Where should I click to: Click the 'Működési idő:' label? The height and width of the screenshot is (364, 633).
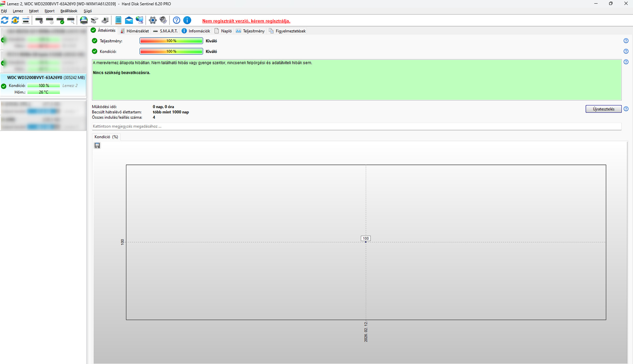click(x=104, y=107)
